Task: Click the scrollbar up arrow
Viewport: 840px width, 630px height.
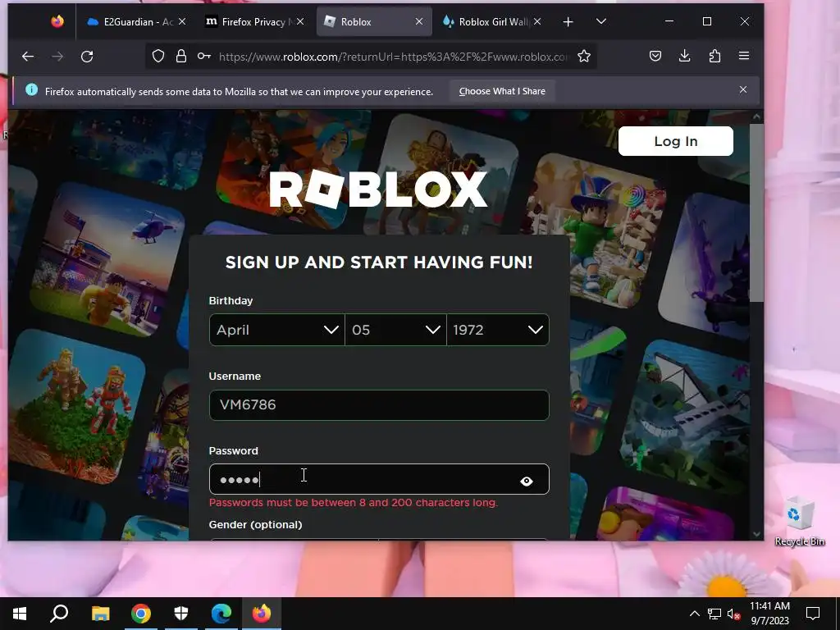Action: [756, 116]
